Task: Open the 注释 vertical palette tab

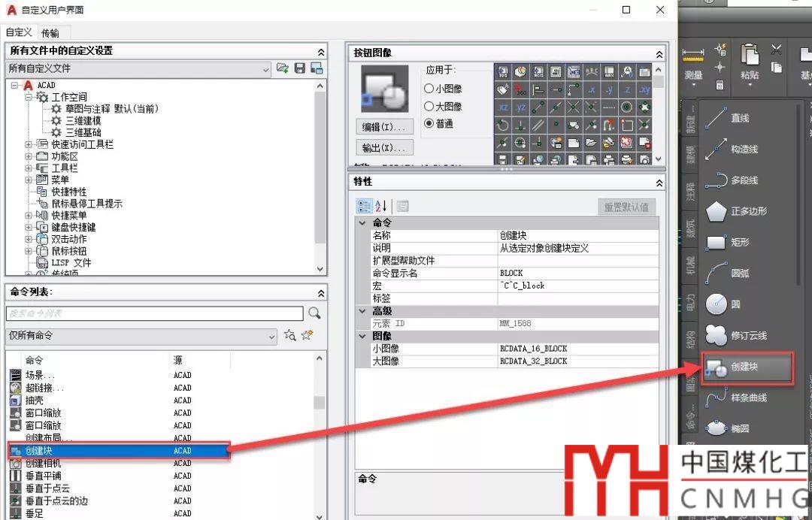Action: click(x=690, y=191)
